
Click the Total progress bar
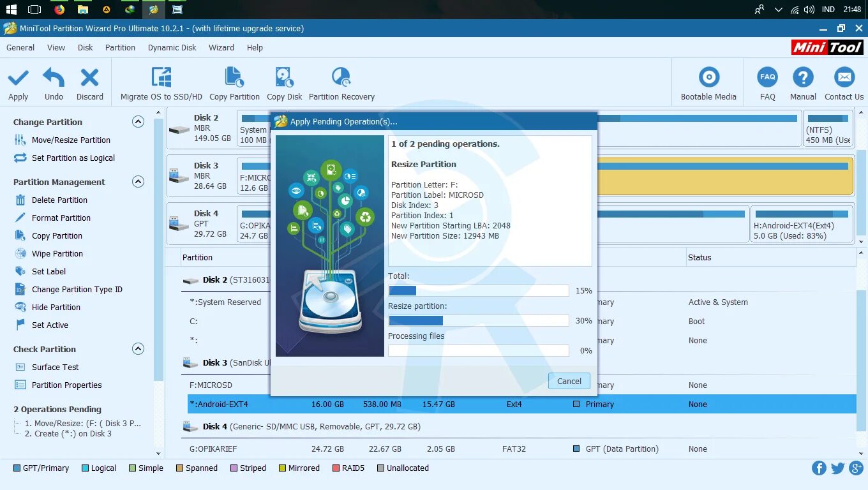tap(479, 290)
